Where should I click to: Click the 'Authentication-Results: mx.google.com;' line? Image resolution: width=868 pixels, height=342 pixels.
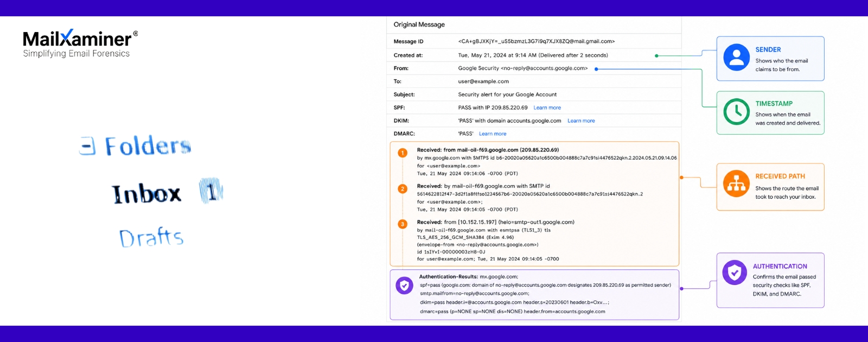pyautogui.click(x=469, y=277)
